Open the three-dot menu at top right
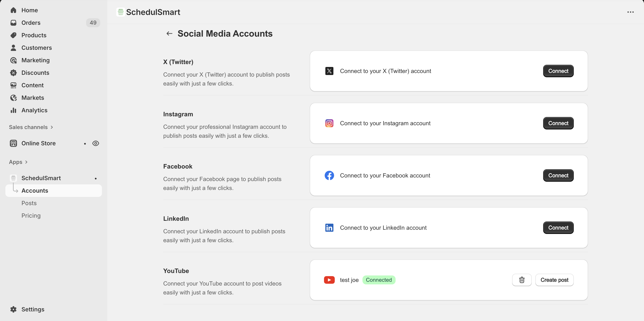Screen dimensions: 644x321 click(x=630, y=12)
